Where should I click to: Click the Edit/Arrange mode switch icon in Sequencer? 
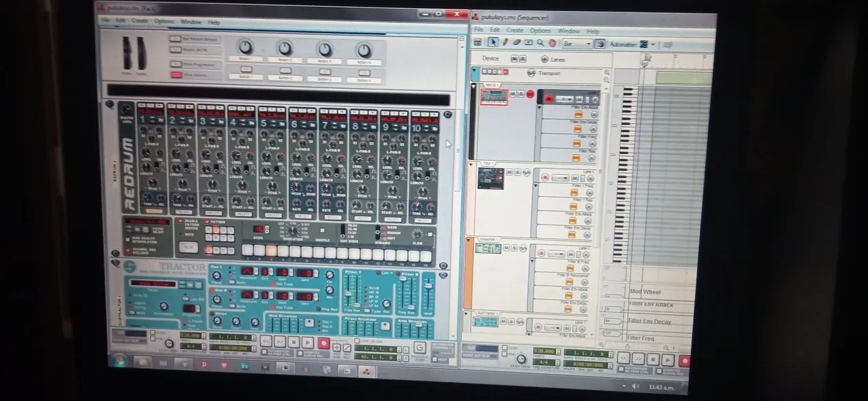point(479,43)
